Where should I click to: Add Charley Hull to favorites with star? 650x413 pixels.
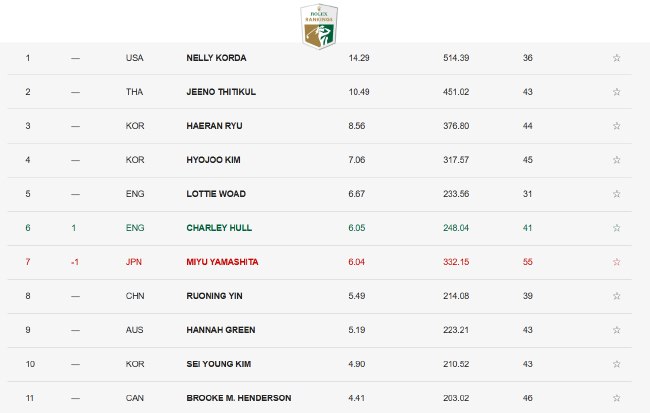616,228
